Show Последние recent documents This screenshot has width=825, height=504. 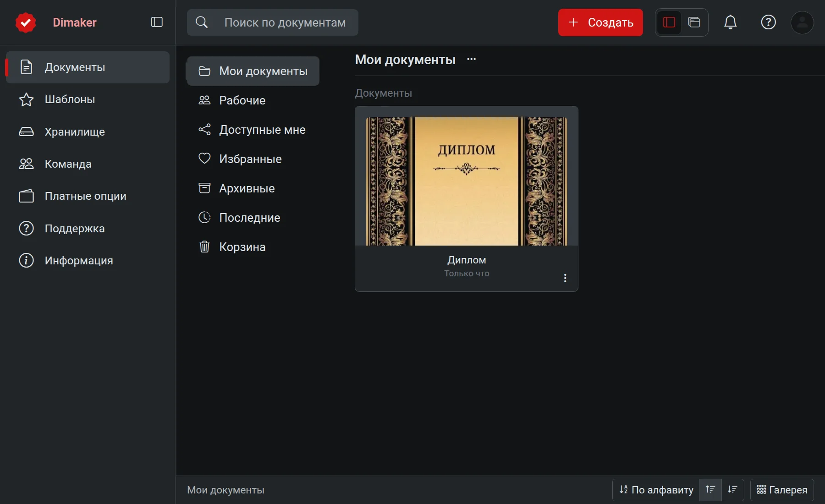253,218
